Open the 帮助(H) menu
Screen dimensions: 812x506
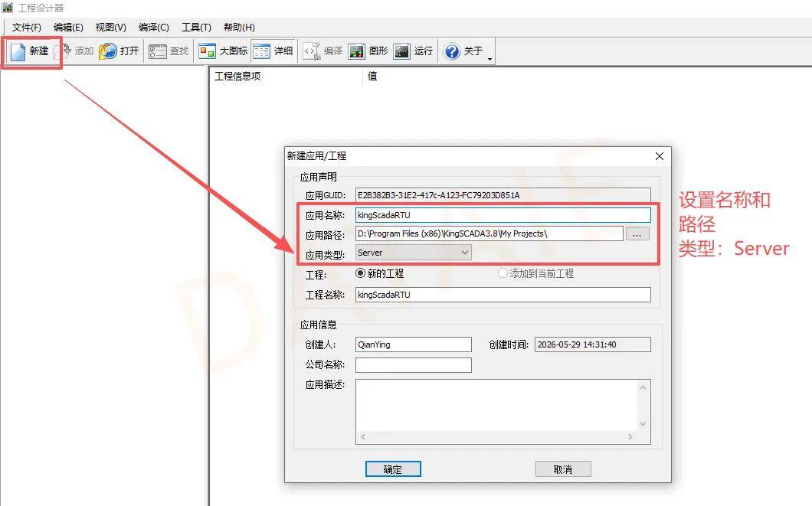point(239,28)
